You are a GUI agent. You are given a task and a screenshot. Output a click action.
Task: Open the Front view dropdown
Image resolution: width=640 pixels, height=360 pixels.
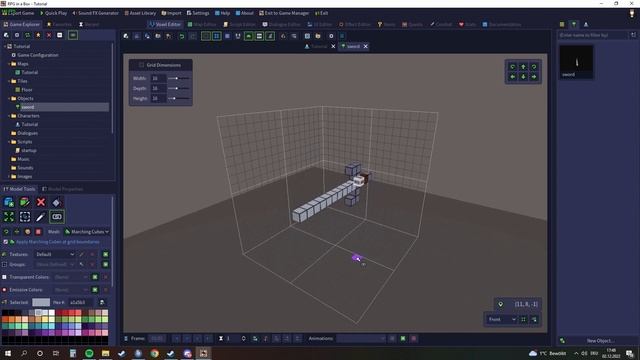[x=501, y=320]
